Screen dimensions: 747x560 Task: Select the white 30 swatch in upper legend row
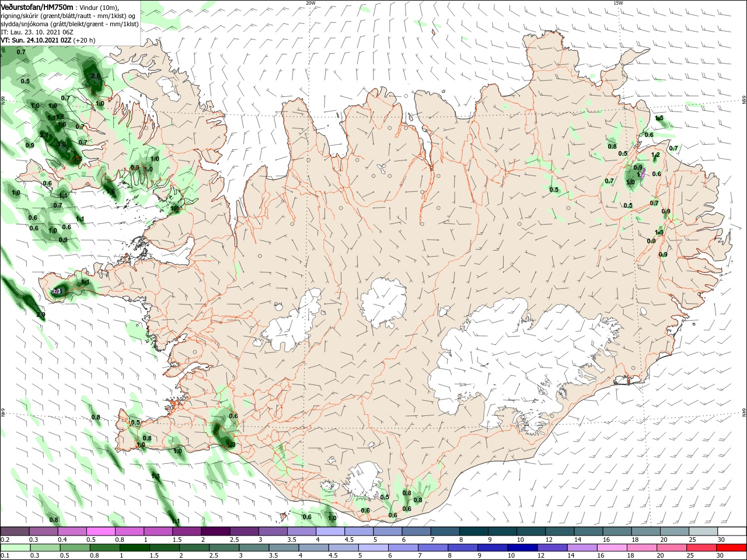pos(732,531)
